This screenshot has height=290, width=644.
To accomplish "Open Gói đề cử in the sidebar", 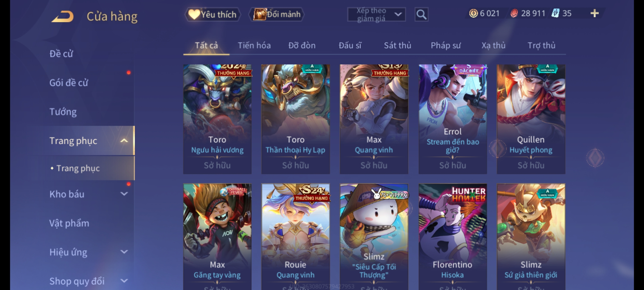I will pyautogui.click(x=69, y=83).
